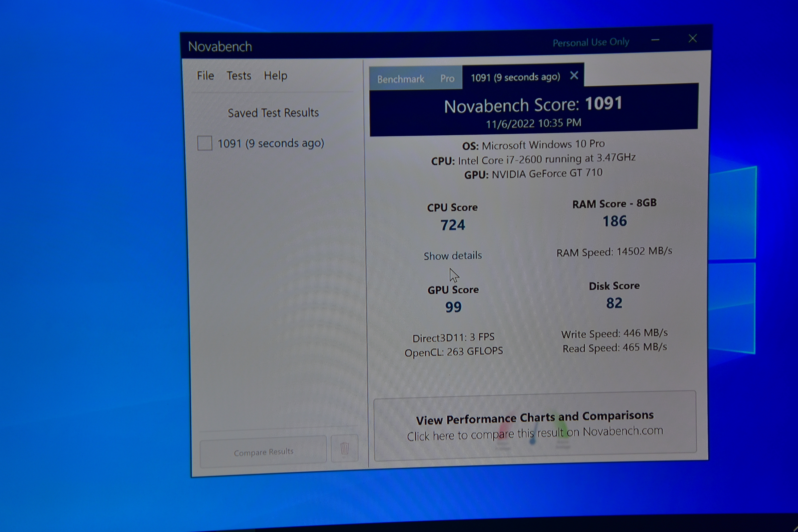The height and width of the screenshot is (532, 798).
Task: Switch to the Pro tab
Action: click(x=447, y=78)
